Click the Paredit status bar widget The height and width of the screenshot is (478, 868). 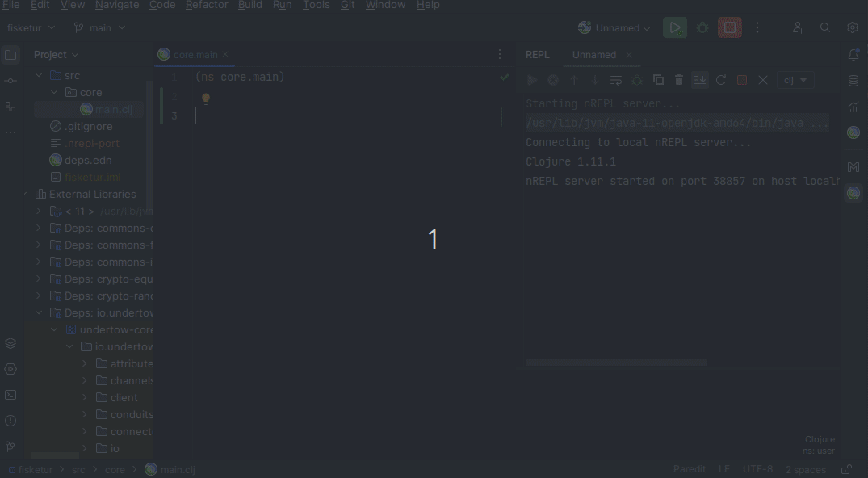pos(690,469)
